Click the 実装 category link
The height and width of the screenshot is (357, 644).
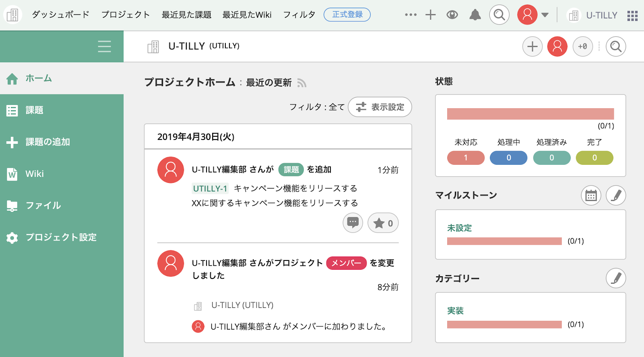(x=455, y=311)
